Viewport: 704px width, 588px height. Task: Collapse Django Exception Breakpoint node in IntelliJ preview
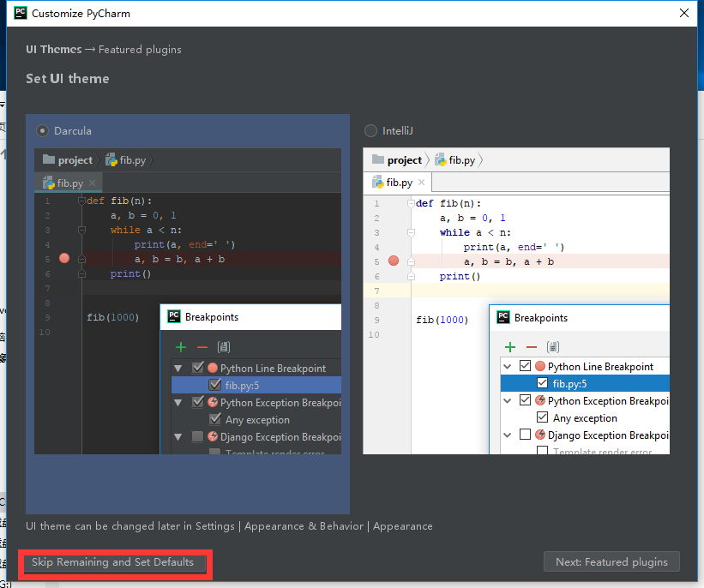coord(508,435)
